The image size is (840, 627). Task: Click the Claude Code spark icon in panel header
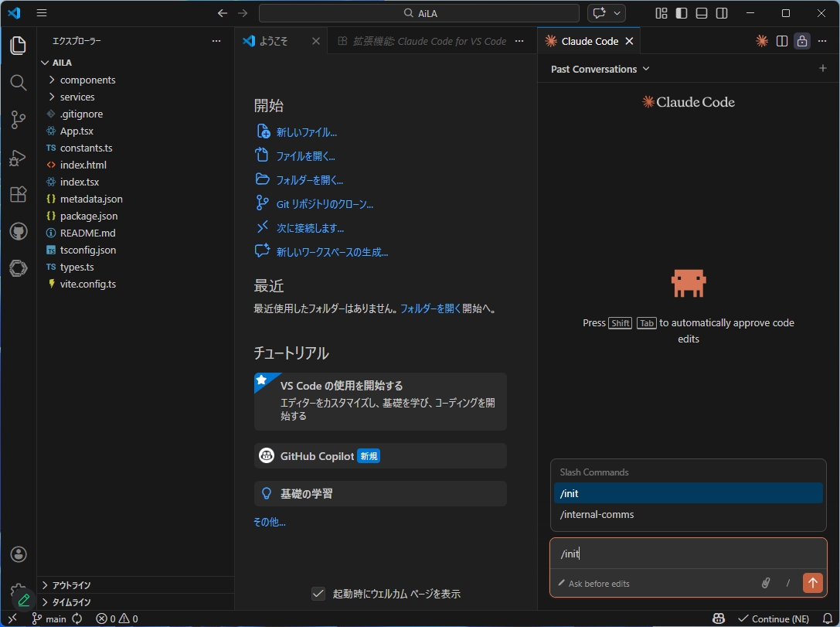[760, 40]
